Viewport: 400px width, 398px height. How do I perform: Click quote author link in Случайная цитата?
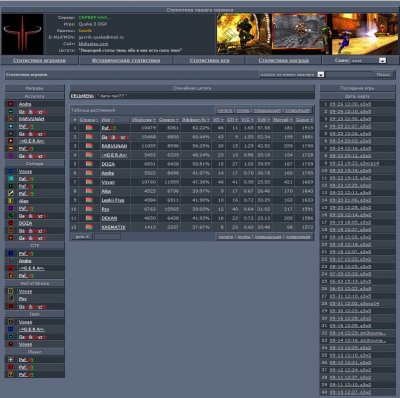click(x=82, y=96)
